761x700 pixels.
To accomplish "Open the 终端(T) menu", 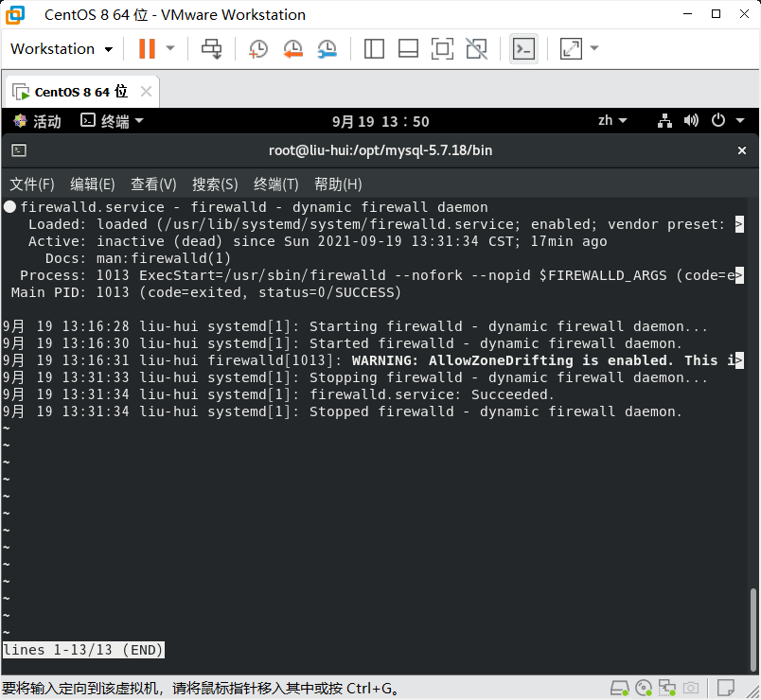I will click(275, 184).
